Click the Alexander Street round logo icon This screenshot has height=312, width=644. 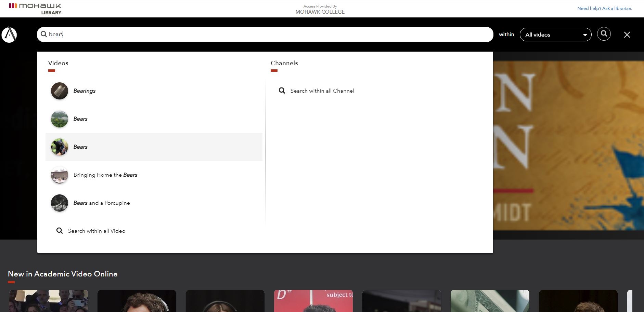(x=9, y=35)
